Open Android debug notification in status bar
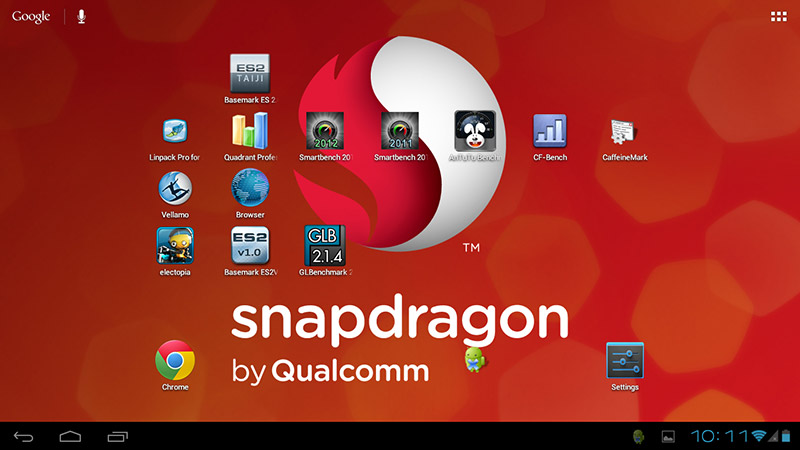800x450 pixels. (x=638, y=436)
